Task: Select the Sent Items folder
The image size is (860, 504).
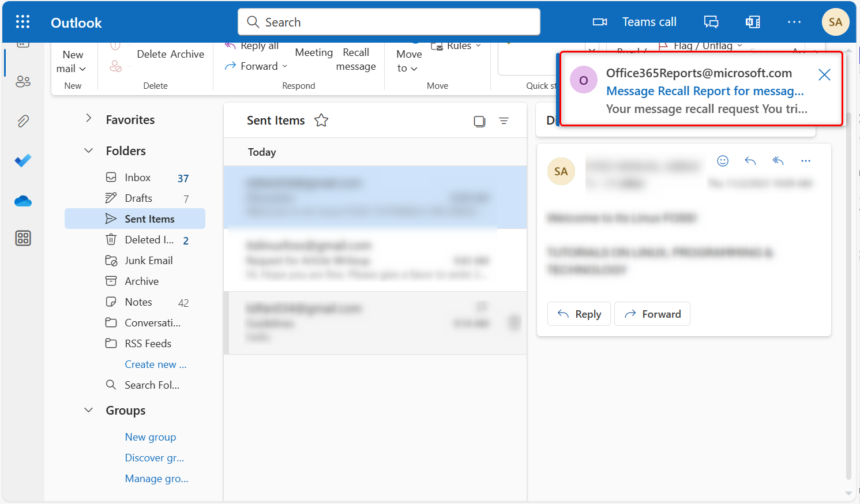Action: 135,219
